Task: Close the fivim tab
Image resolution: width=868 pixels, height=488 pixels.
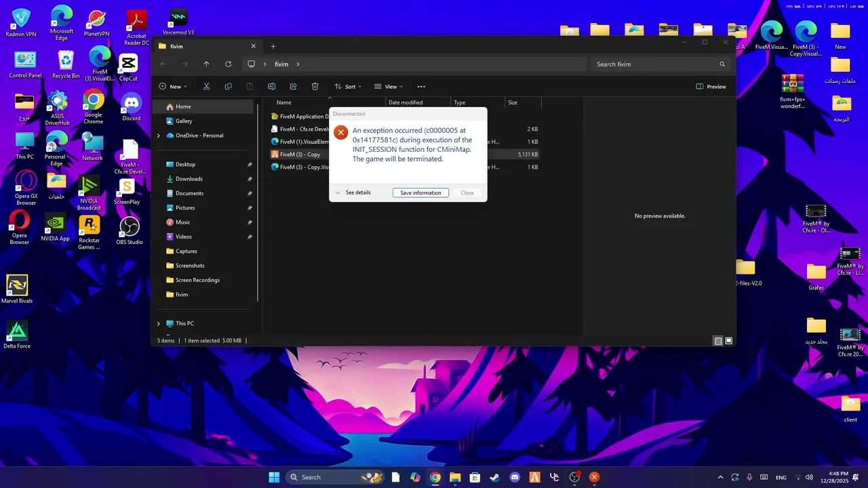Action: pyautogui.click(x=254, y=46)
